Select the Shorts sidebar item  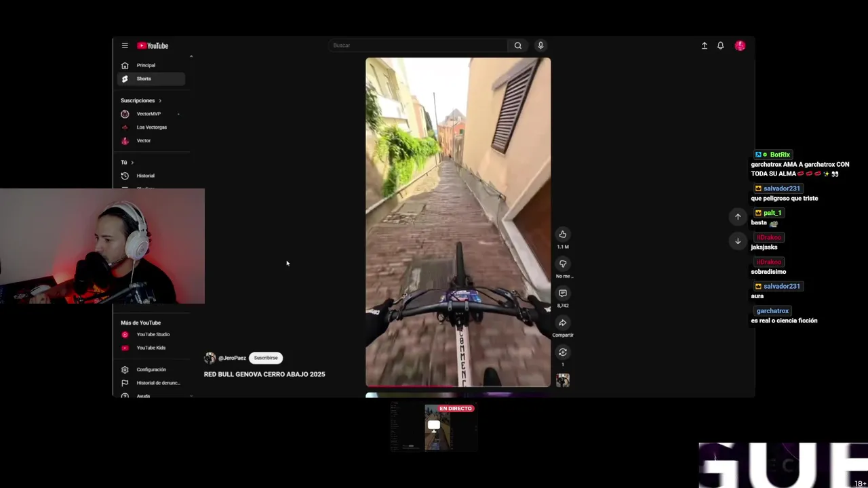click(x=150, y=79)
